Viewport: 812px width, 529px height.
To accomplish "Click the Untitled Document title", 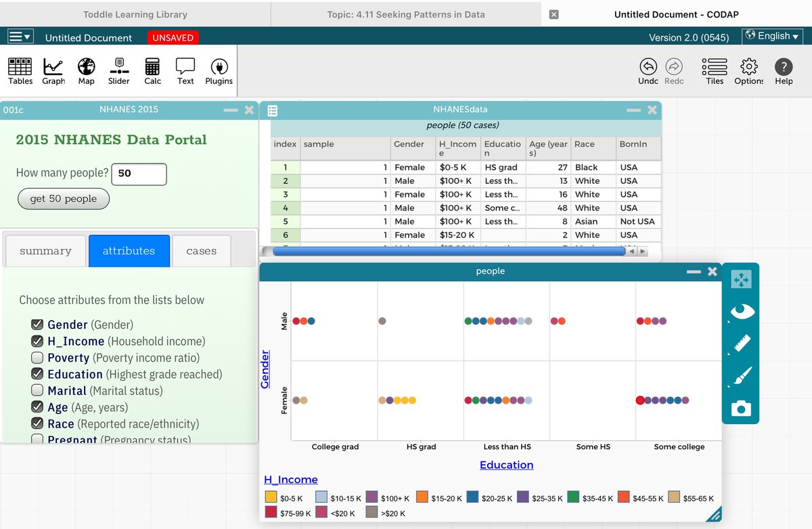I will [x=89, y=38].
